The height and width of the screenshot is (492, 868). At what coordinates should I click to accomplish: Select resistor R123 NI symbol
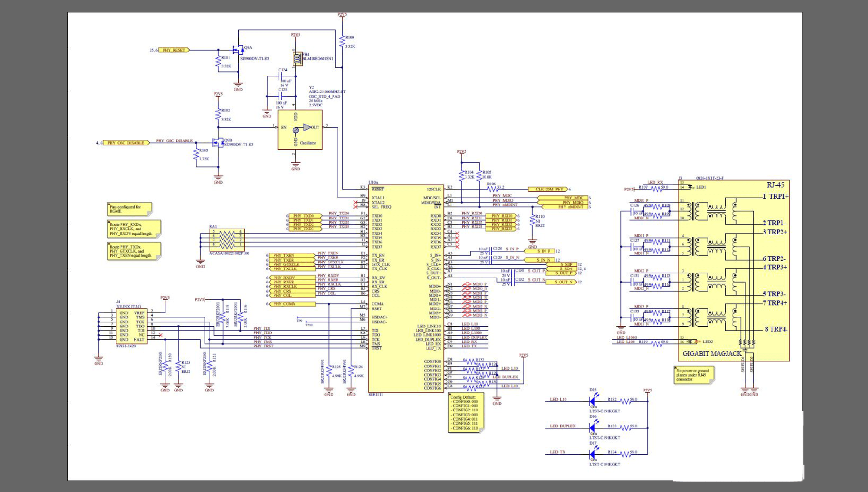pos(178,367)
